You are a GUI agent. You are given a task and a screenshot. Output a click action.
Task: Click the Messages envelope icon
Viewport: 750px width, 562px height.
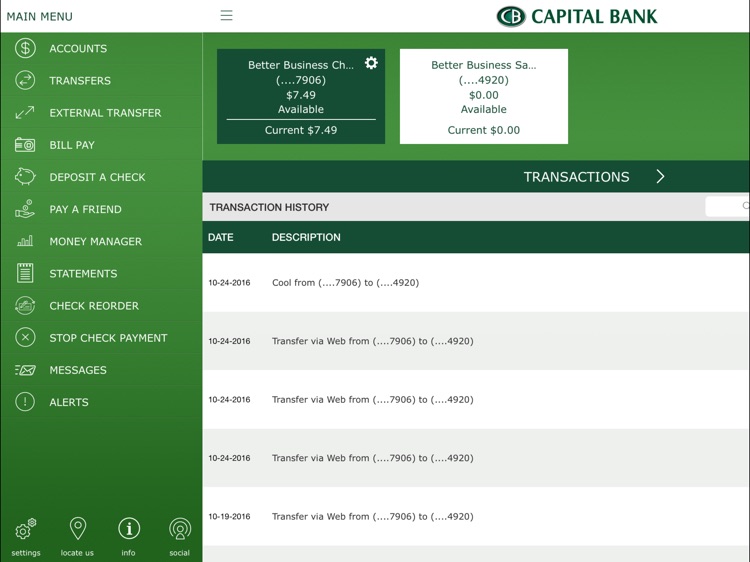point(25,370)
